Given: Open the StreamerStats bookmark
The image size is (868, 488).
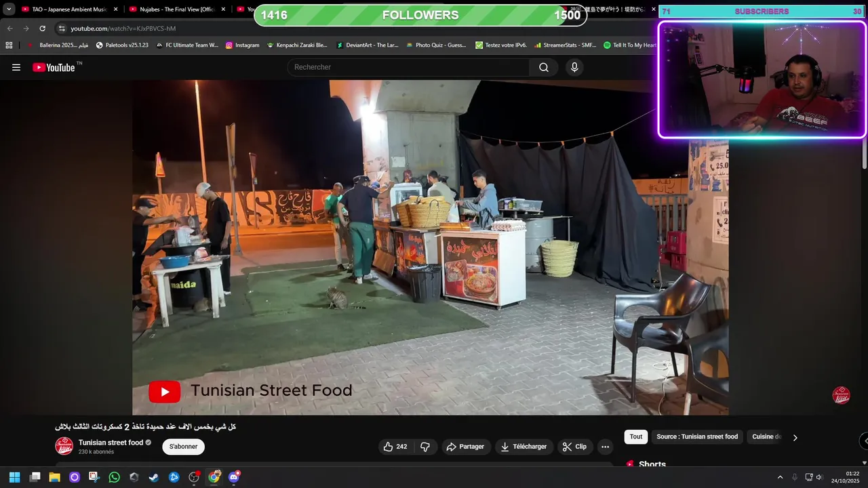Looking at the screenshot, I should point(565,45).
